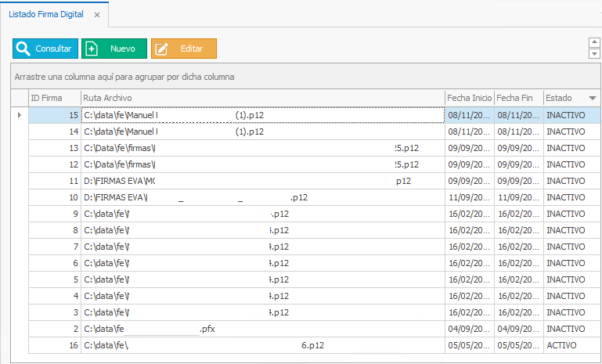Click the magnifier icon on Consultar
The height and width of the screenshot is (364, 602).
(x=23, y=49)
